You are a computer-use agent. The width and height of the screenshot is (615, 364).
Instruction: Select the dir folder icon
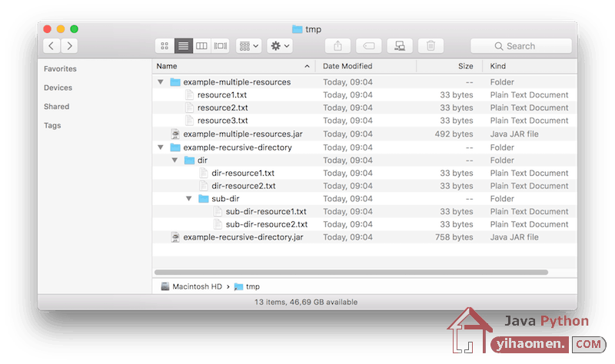click(189, 160)
